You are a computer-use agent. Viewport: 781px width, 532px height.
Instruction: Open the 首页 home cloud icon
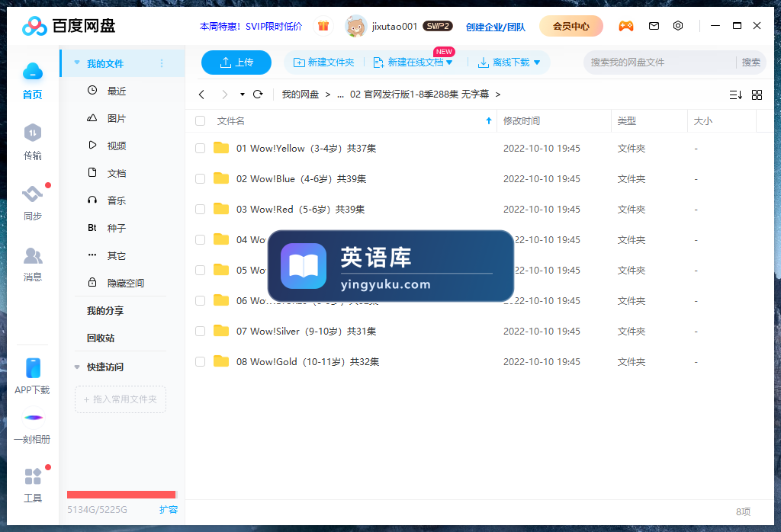coord(32,72)
